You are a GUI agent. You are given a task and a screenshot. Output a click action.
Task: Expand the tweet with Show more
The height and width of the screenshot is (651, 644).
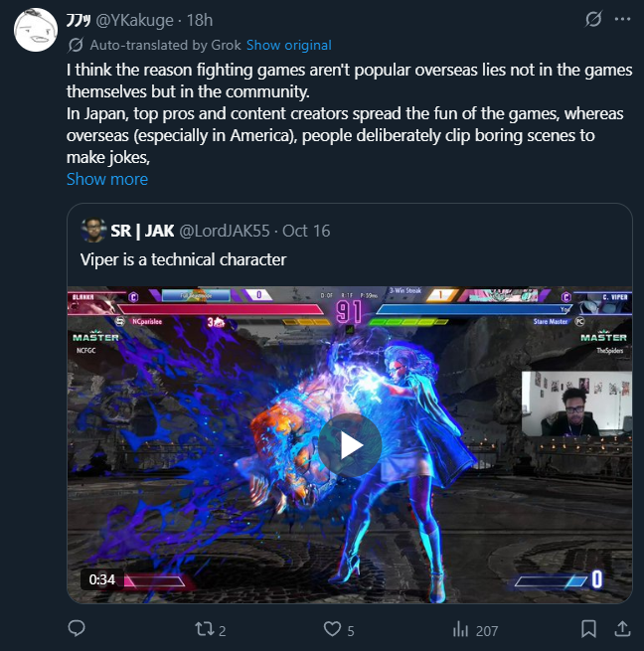pyautogui.click(x=107, y=179)
